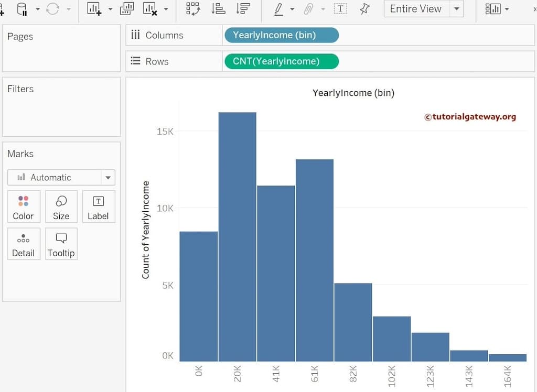Image resolution: width=537 pixels, height=392 pixels.
Task: Click the tallest histogram bar at 20K
Action: point(237,236)
